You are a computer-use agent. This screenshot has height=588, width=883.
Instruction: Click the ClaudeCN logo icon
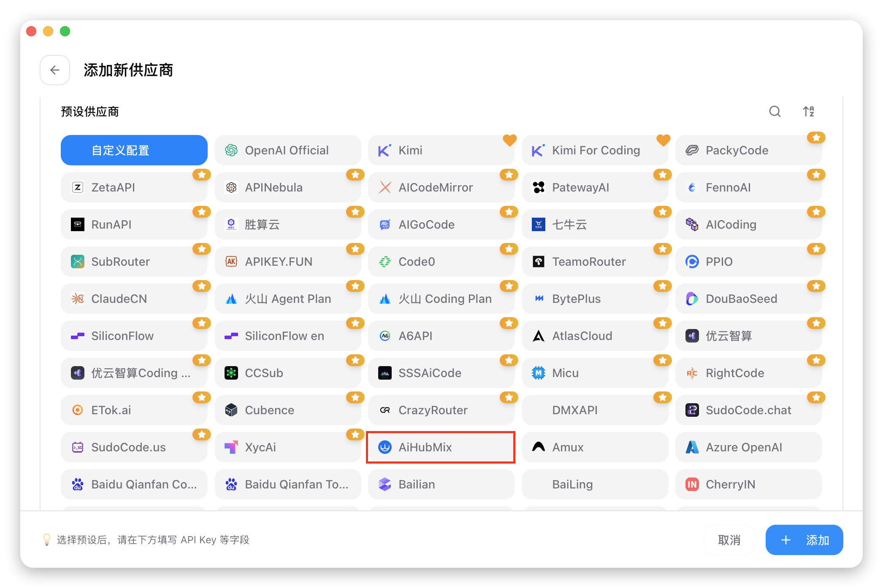tap(78, 299)
